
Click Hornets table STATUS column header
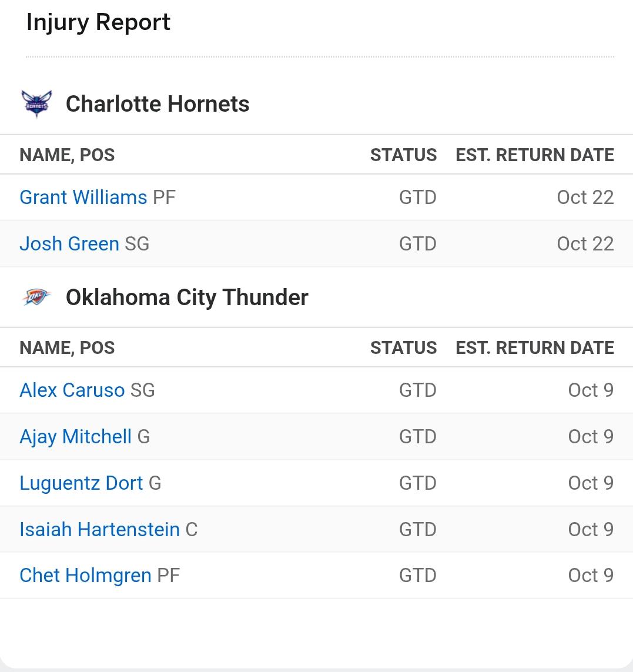(403, 155)
